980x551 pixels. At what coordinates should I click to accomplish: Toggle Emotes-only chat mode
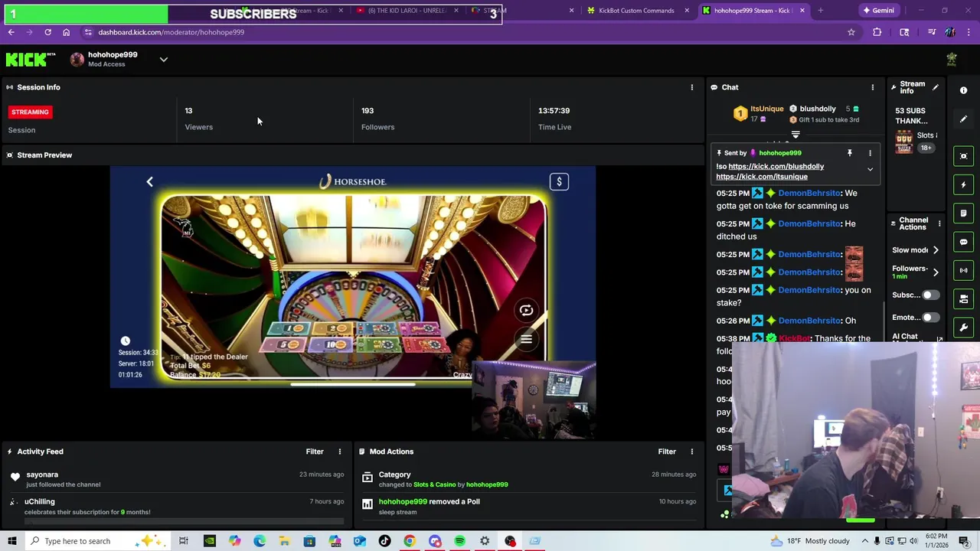click(929, 317)
